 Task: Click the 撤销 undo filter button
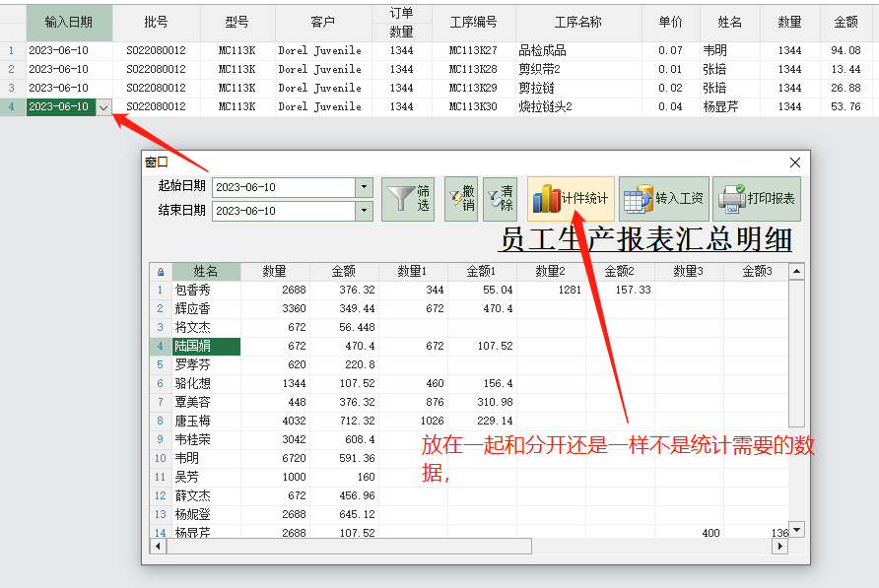click(x=461, y=199)
